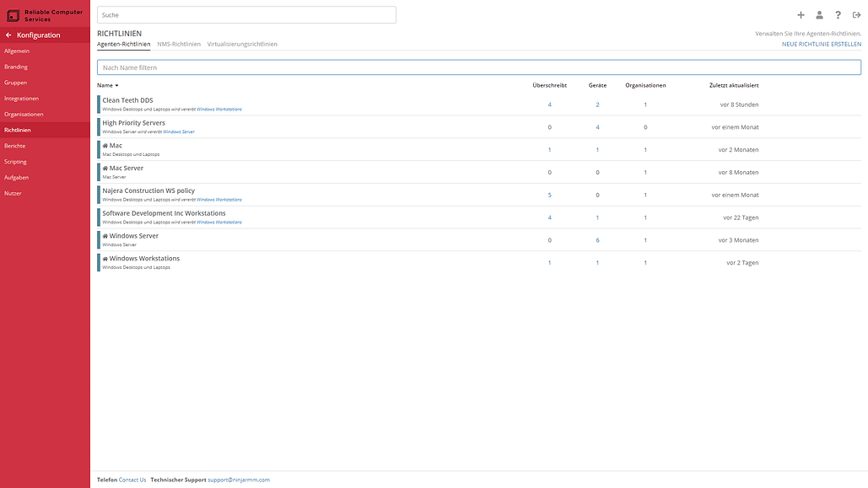Click inherited Windows Workstations link under Najera Construction
The image size is (868, 488).
[x=219, y=200]
